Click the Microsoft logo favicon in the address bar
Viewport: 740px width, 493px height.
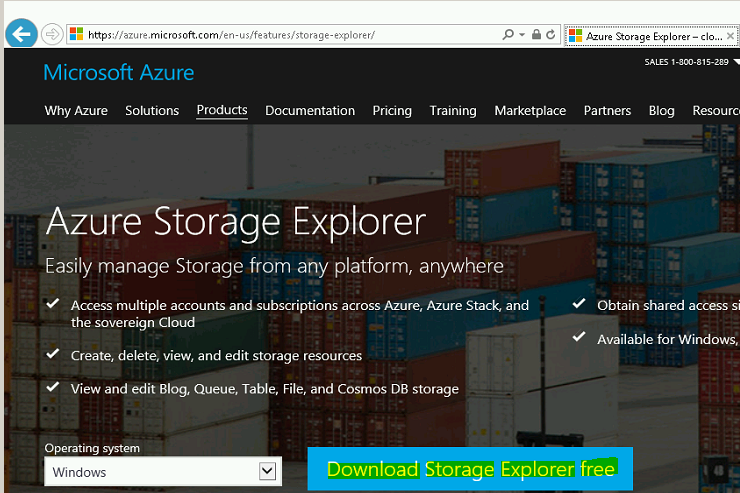[x=76, y=34]
